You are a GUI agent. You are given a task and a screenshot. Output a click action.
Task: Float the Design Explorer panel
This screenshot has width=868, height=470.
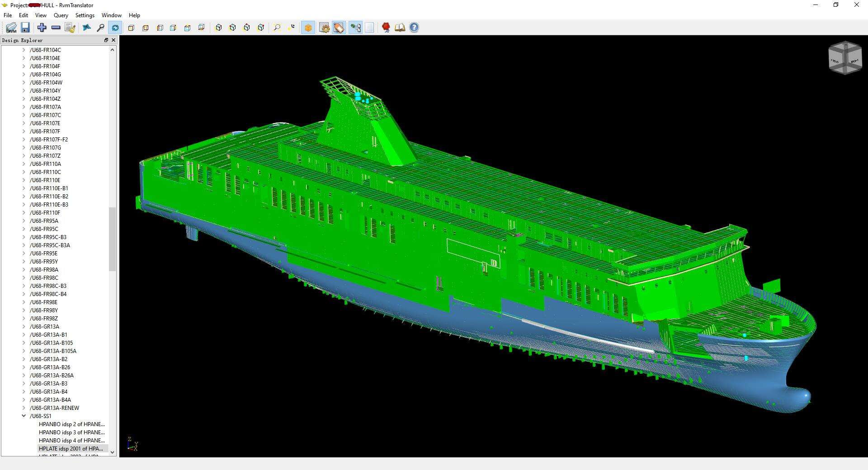(x=106, y=40)
